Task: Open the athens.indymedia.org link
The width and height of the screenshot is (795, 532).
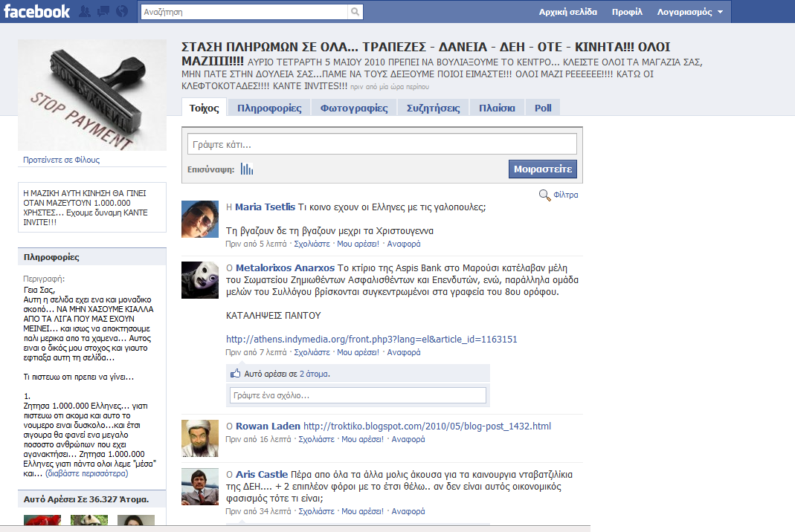Action: click(372, 340)
